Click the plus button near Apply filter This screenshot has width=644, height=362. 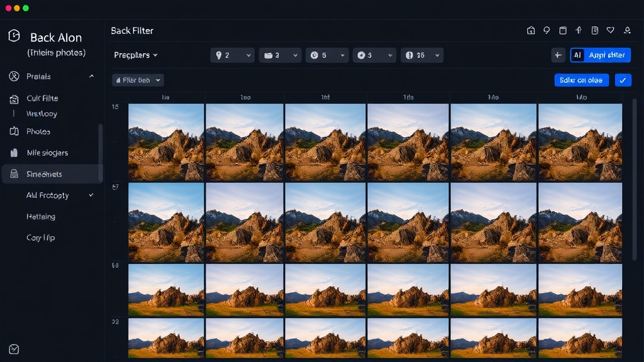tap(558, 55)
